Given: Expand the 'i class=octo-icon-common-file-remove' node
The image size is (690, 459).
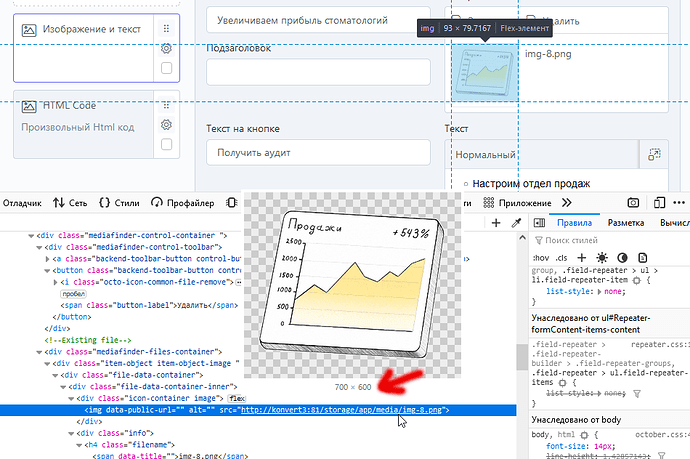Looking at the screenshot, I should [x=55, y=282].
